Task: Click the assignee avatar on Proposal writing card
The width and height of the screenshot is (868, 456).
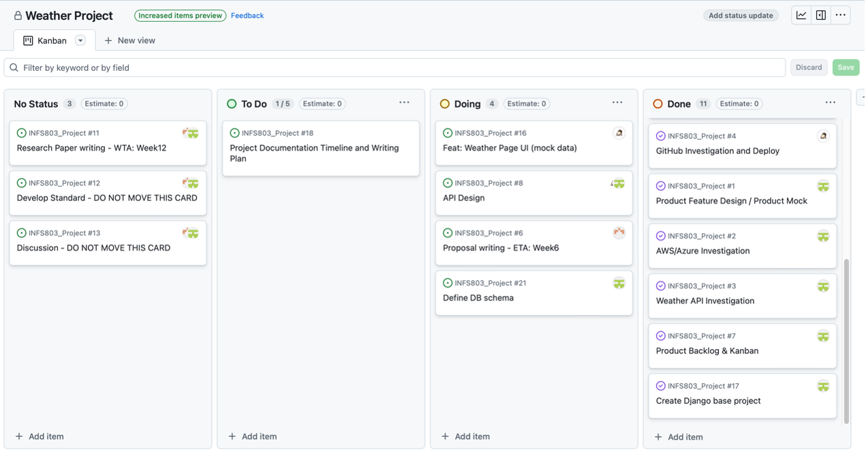Action: click(619, 233)
